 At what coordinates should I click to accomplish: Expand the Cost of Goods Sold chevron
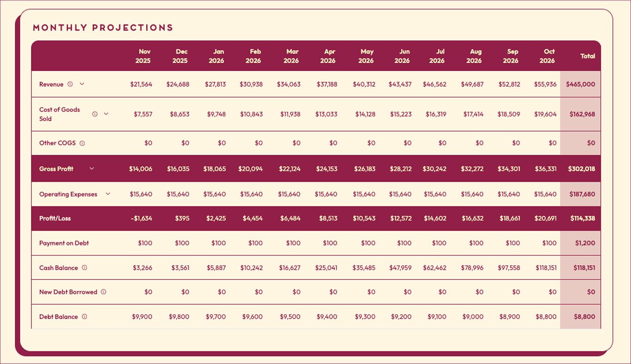tap(106, 114)
